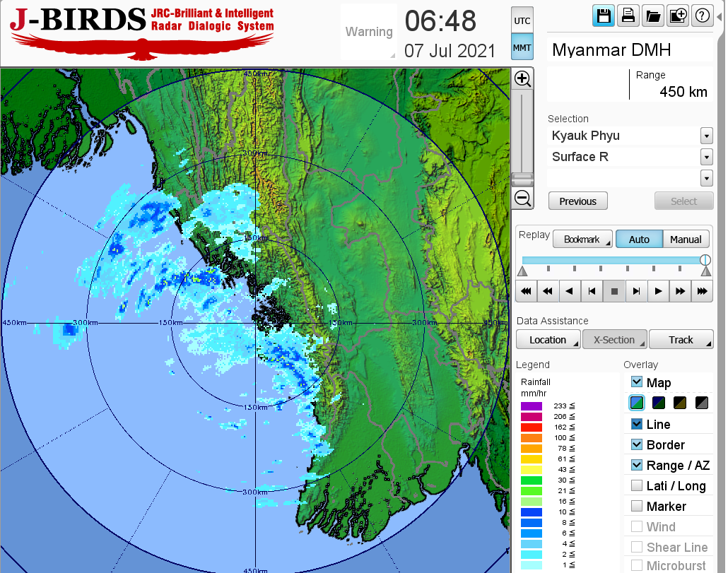
Task: Jump to the first replay frame
Action: point(525,290)
